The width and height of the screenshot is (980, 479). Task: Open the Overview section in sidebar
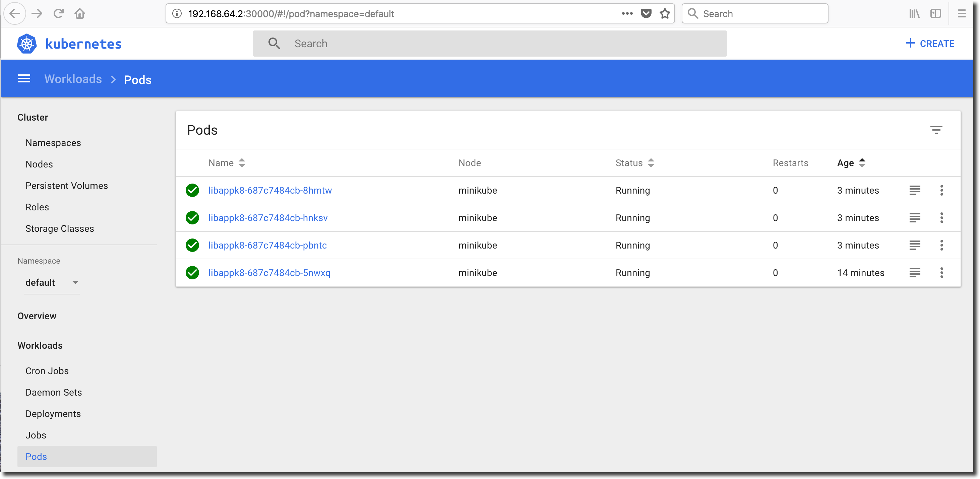pos(37,316)
